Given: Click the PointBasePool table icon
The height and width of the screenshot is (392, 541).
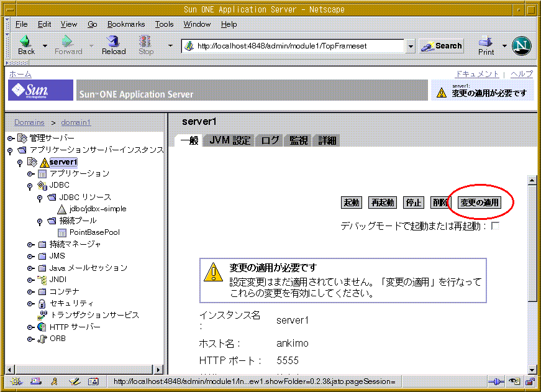Looking at the screenshot, I should [62, 233].
